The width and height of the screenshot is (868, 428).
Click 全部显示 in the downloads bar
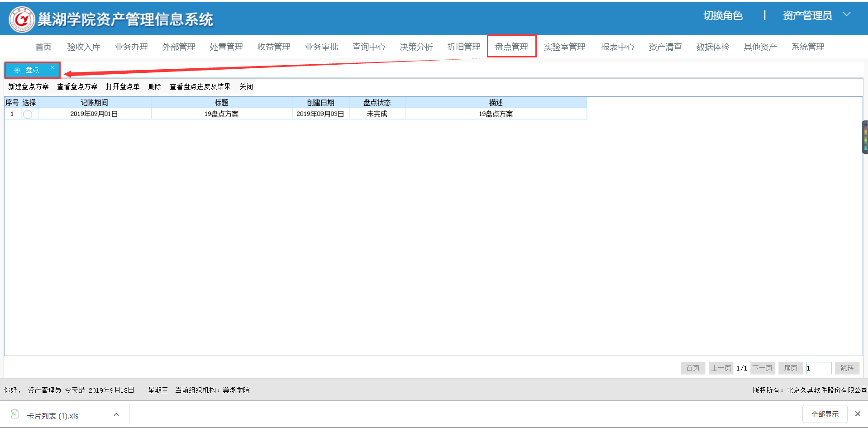[x=825, y=414]
